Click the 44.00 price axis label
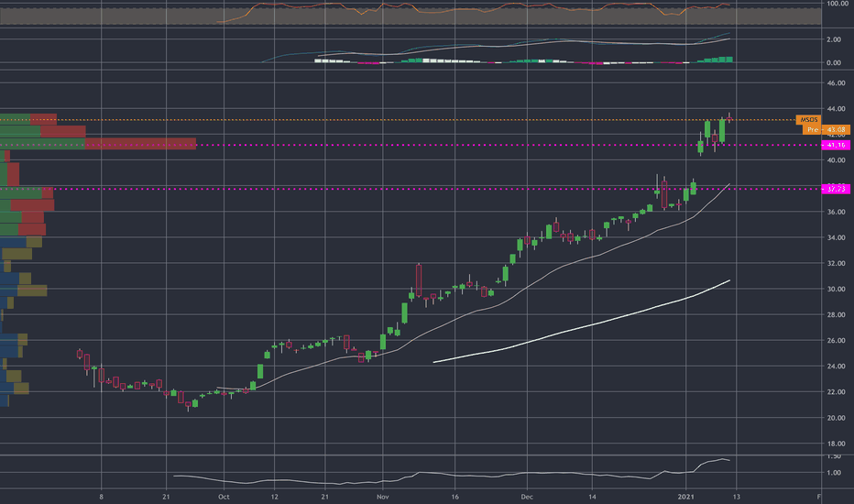 [836, 109]
